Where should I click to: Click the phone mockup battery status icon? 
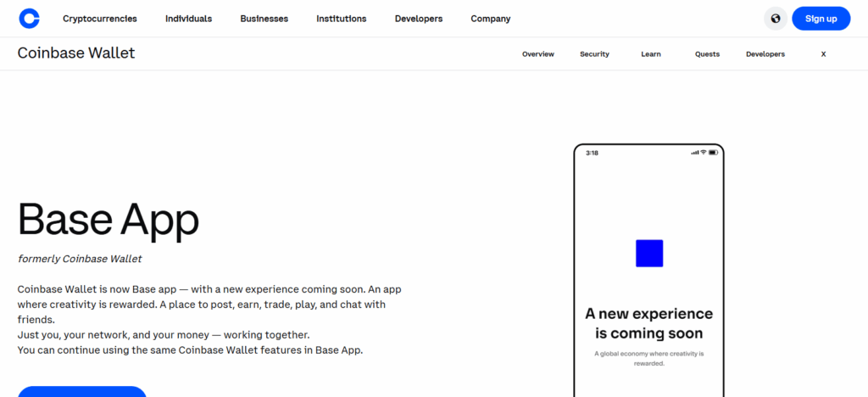point(713,152)
